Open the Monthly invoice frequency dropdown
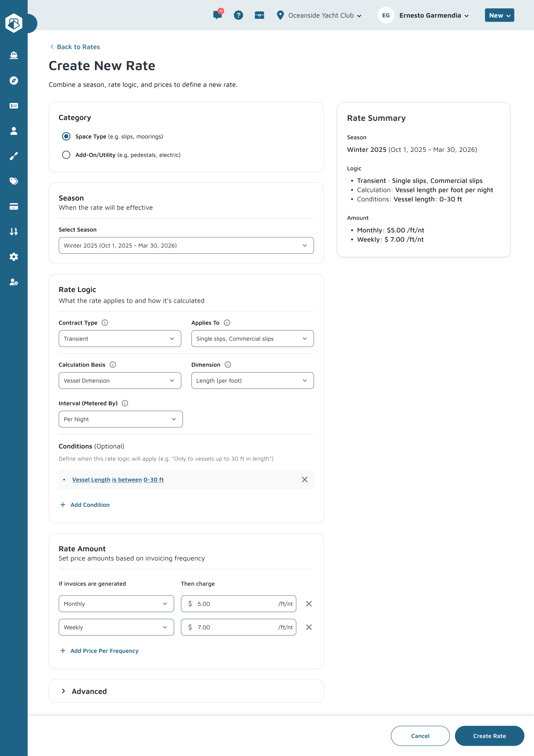The image size is (534, 756). 116,603
